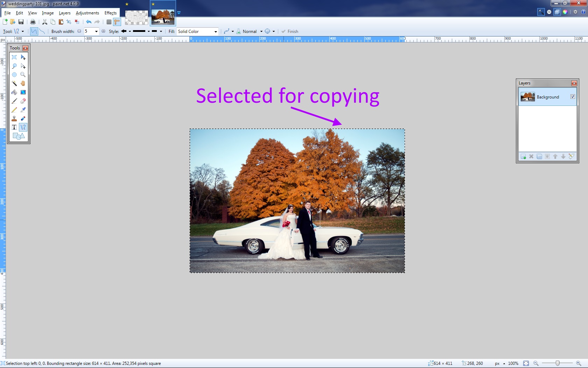The height and width of the screenshot is (368, 588).
Task: Select the Move Selected Pixels tool
Action: point(23,57)
